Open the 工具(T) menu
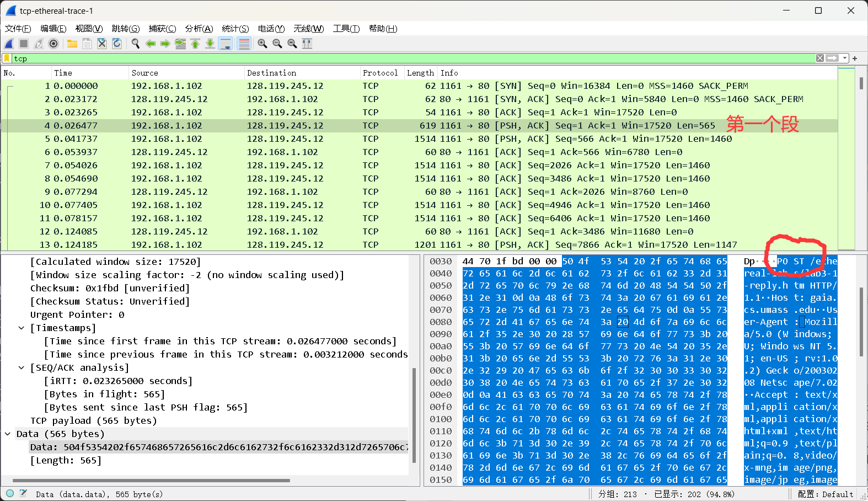 [x=346, y=29]
